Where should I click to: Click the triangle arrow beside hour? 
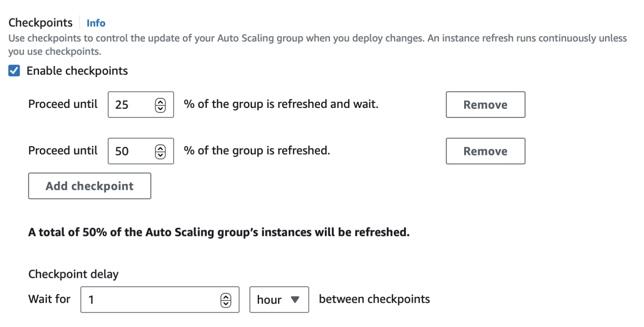pyautogui.click(x=295, y=300)
